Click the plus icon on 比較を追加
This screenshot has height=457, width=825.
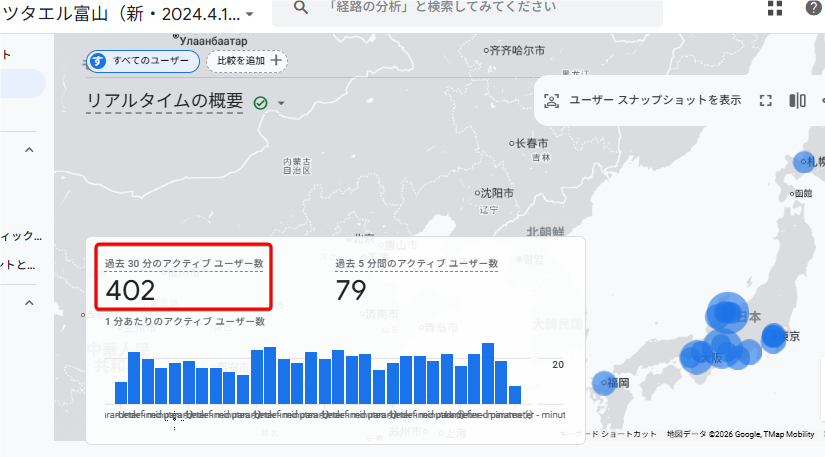(277, 61)
